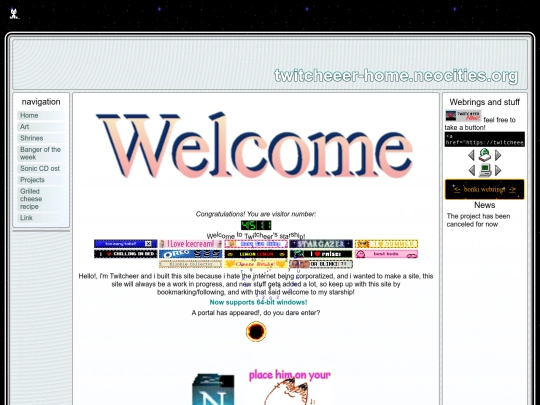
Task: Click the Twitcheer site button badge
Action: [x=463, y=116]
